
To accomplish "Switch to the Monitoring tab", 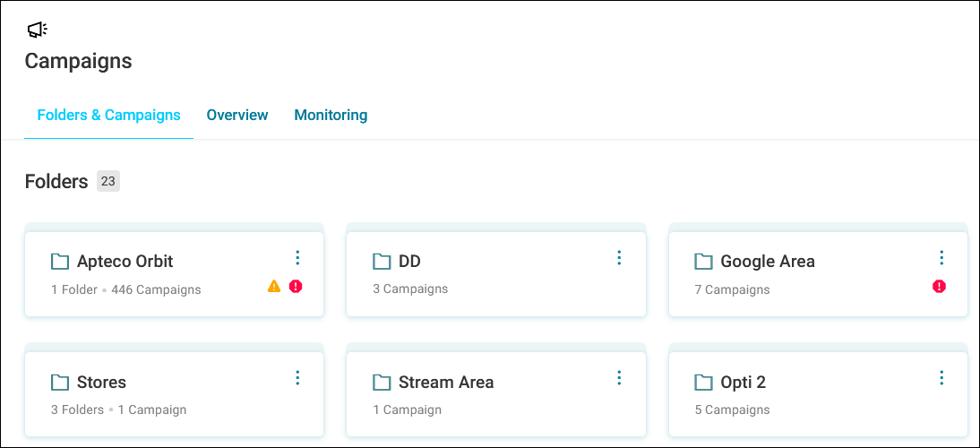I will tap(331, 115).
